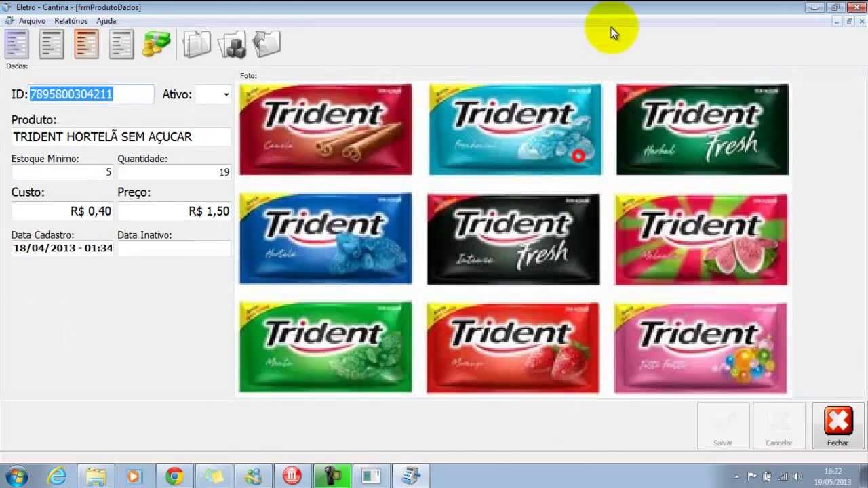Open the money and coins toolbar icon
868x488 pixels.
coord(157,44)
